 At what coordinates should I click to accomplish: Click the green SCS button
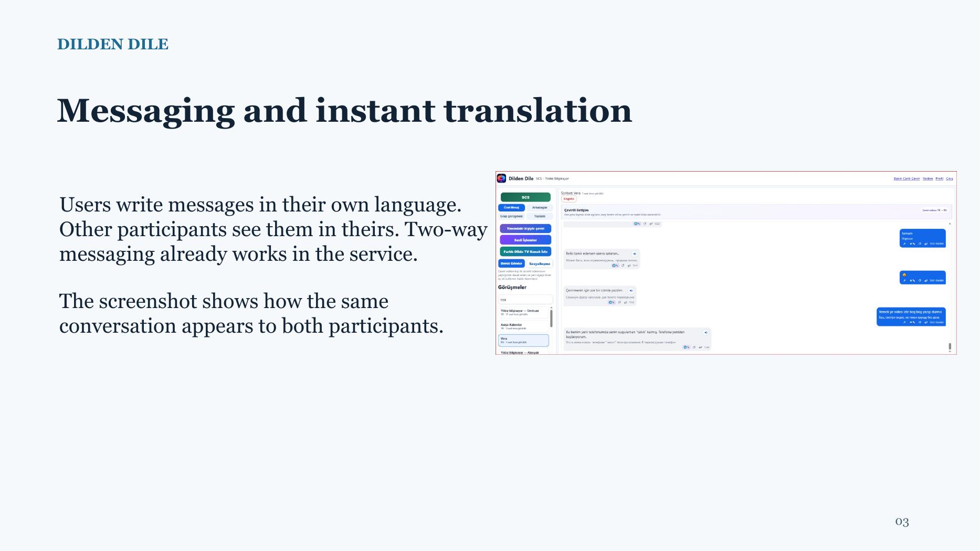pyautogui.click(x=525, y=197)
